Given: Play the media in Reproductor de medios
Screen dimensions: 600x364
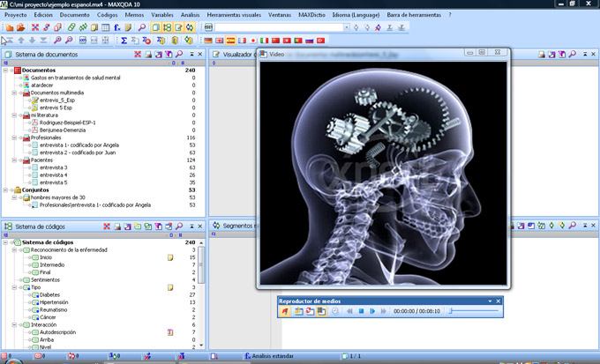Looking at the screenshot, I should click(x=372, y=311).
